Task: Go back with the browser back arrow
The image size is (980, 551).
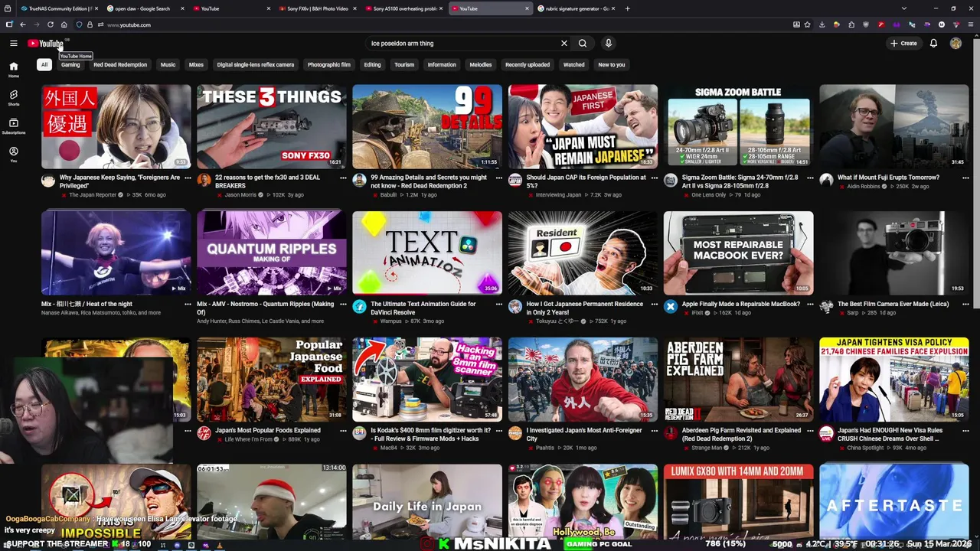Action: tap(22, 24)
